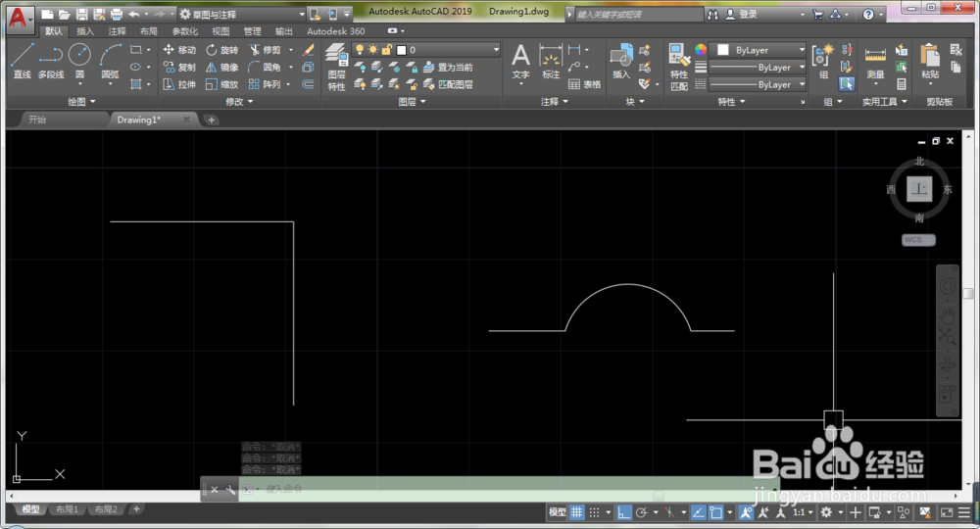Toggle object snap tracking in status bar
This screenshot has width=980, height=529.
pos(698,512)
